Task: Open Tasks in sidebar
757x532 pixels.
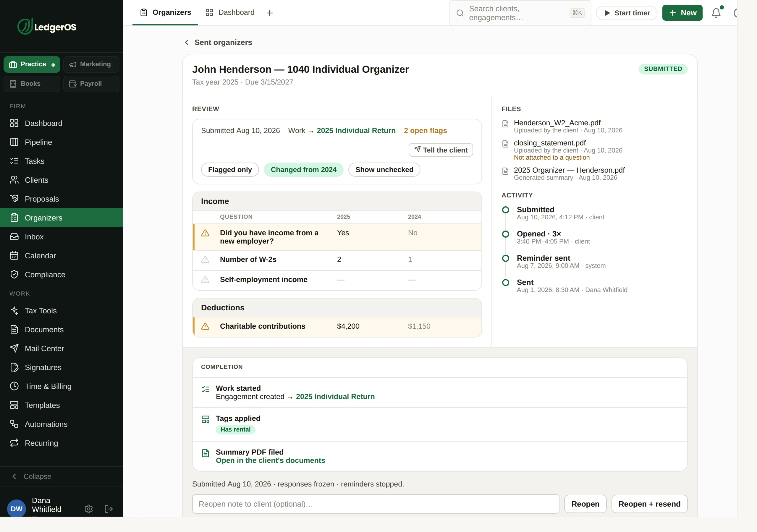Action: click(61, 161)
